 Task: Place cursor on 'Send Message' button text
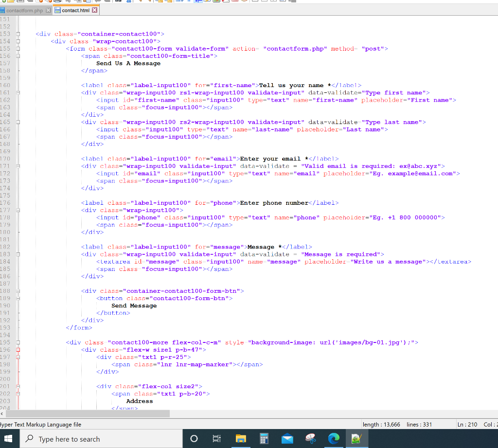(x=134, y=305)
